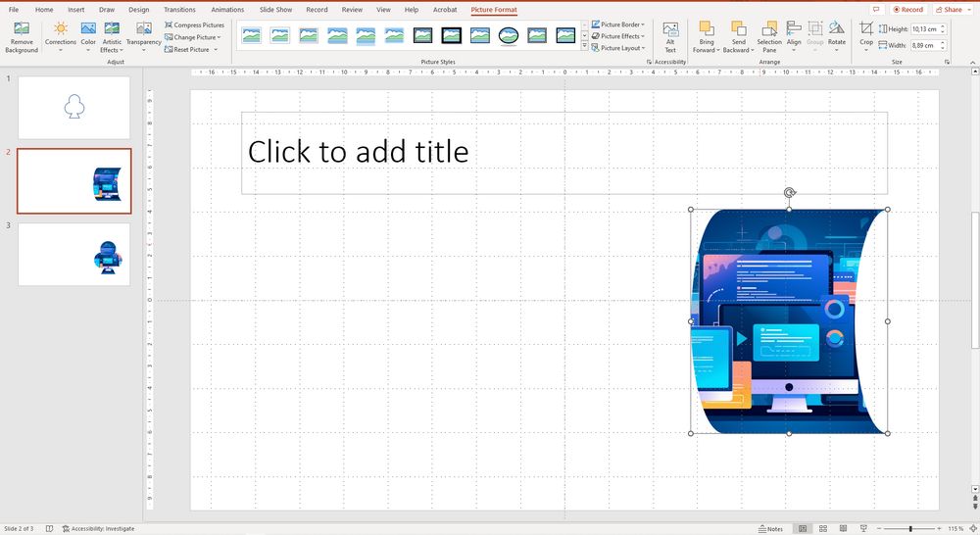
Task: Switch to Normal view
Action: tap(803, 529)
